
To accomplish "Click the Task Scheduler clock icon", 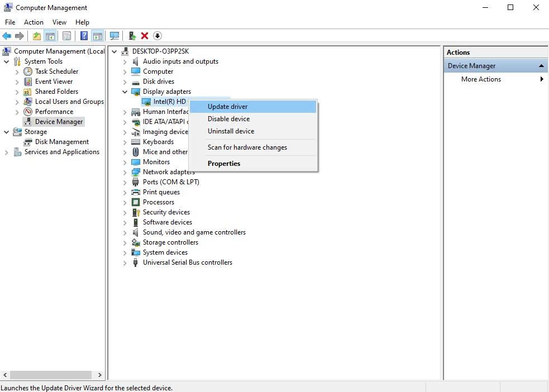I will (x=28, y=71).
